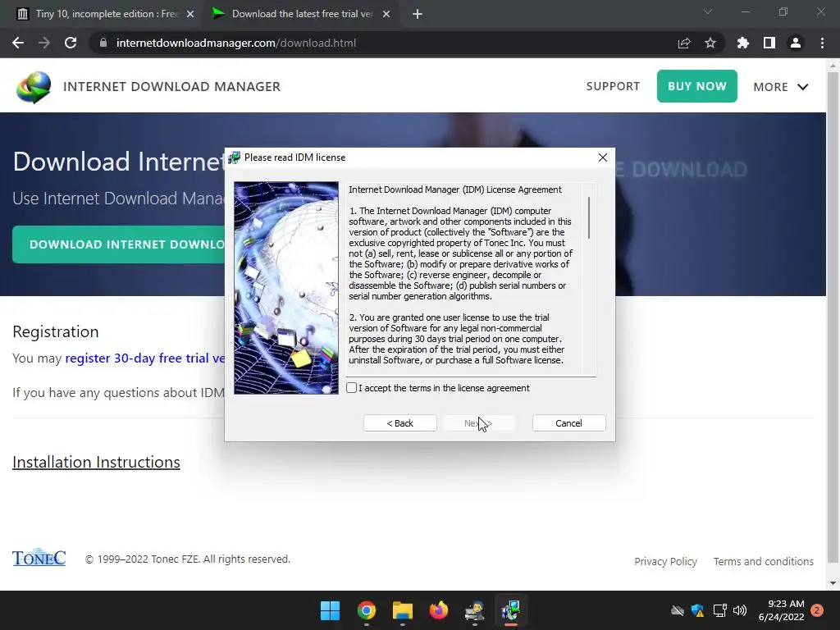Open Chrome from the taskbar
The height and width of the screenshot is (630, 840).
(367, 610)
